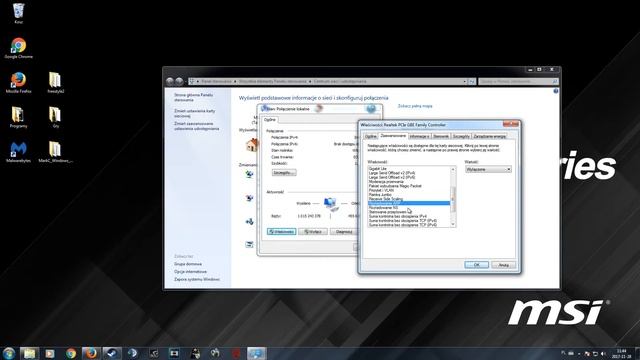
Task: Launch the Malwarebytes desktop shortcut
Action: [x=18, y=152]
